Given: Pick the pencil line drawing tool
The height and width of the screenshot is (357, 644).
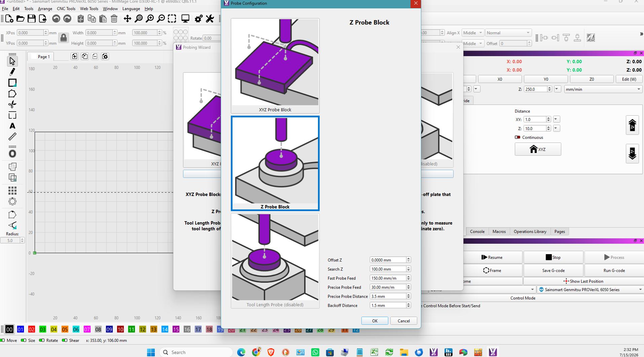Looking at the screenshot, I should pos(12,72).
